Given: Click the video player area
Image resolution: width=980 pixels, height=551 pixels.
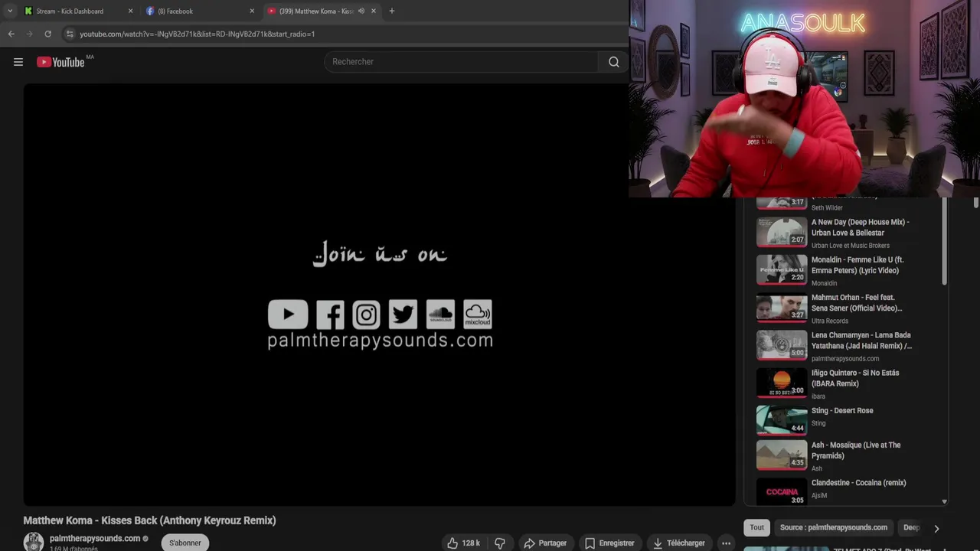Looking at the screenshot, I should 379,295.
